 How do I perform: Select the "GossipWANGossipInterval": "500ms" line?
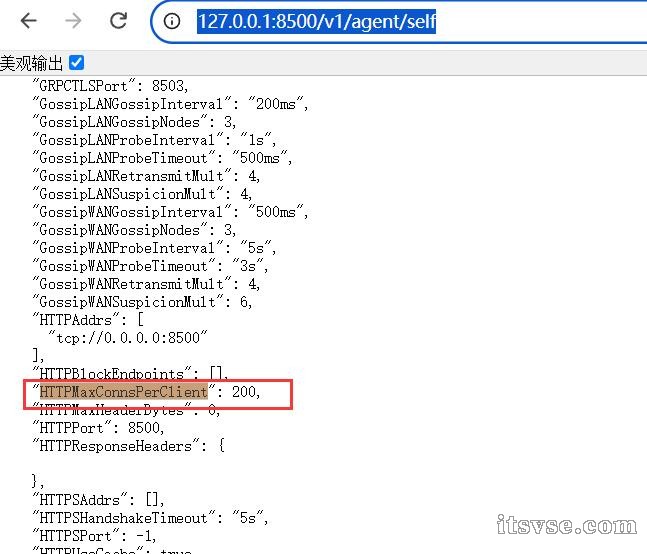(x=170, y=212)
